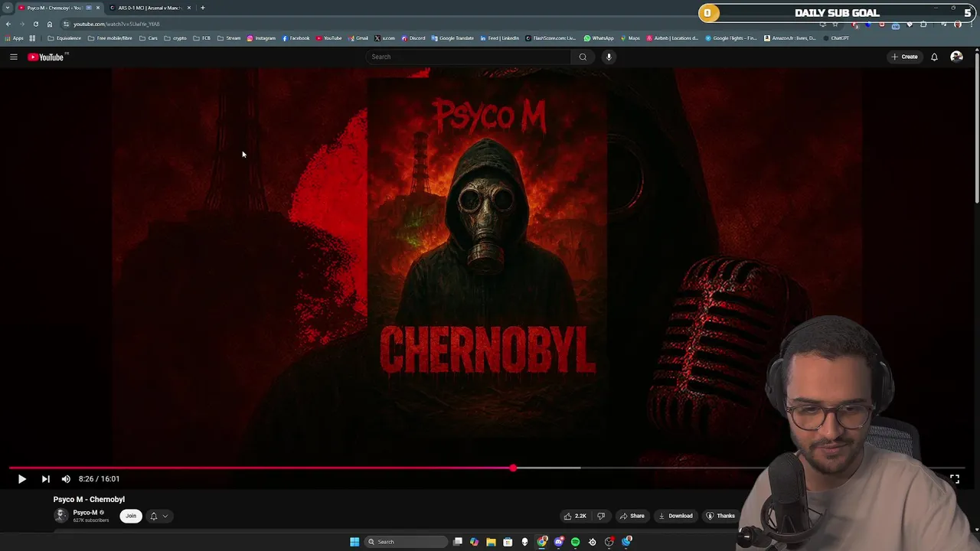Open the Psyco-M channel avatar
This screenshot has width=980, height=551.
tap(60, 516)
